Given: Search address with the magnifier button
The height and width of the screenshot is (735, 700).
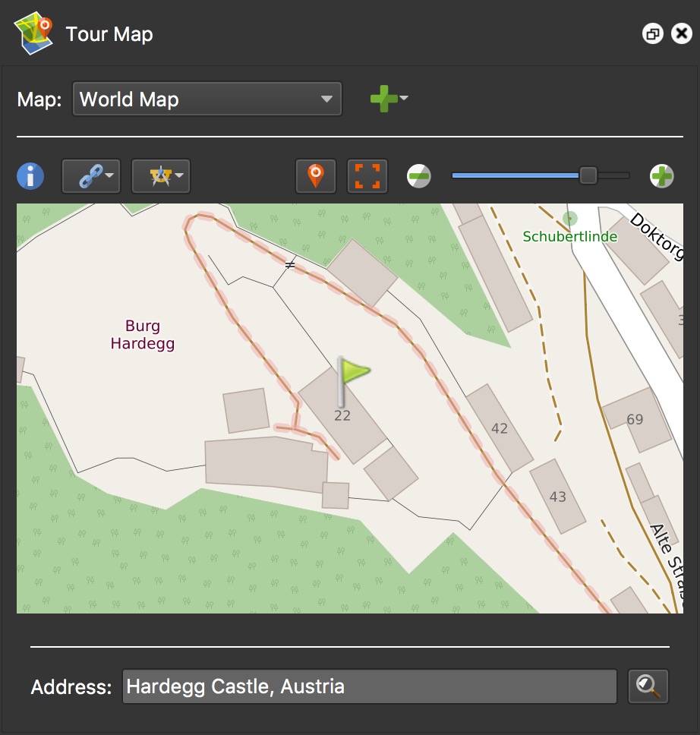Looking at the screenshot, I should click(x=648, y=686).
